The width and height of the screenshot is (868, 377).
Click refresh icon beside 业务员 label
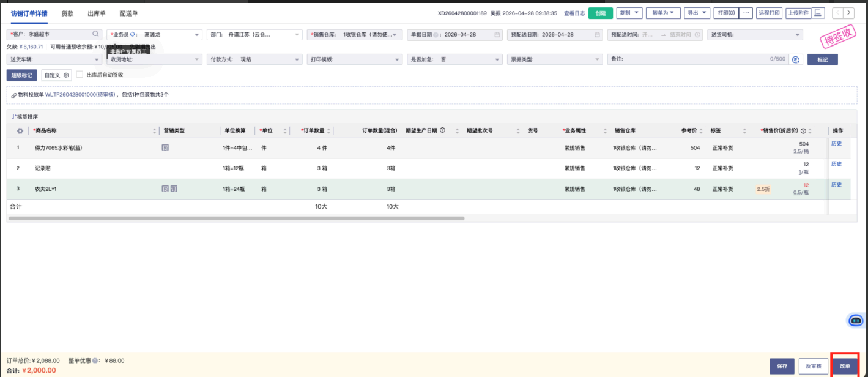[x=133, y=34]
